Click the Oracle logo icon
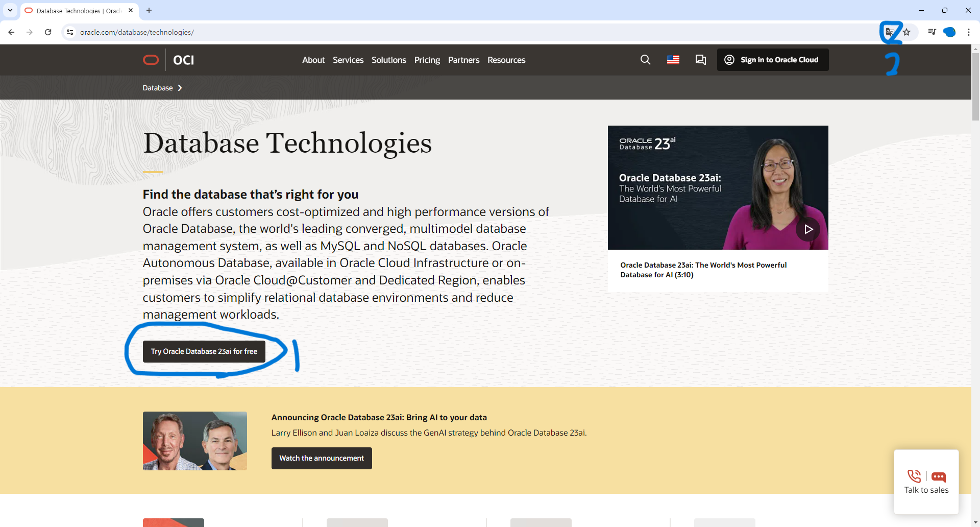This screenshot has width=980, height=527. (x=151, y=60)
